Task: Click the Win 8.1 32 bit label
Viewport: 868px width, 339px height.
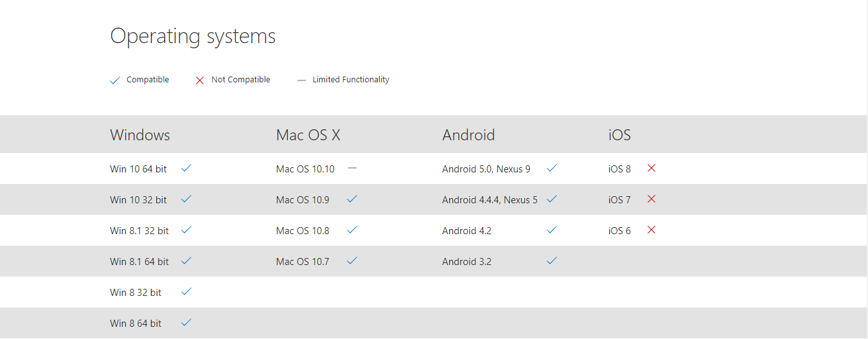Action: tap(139, 230)
